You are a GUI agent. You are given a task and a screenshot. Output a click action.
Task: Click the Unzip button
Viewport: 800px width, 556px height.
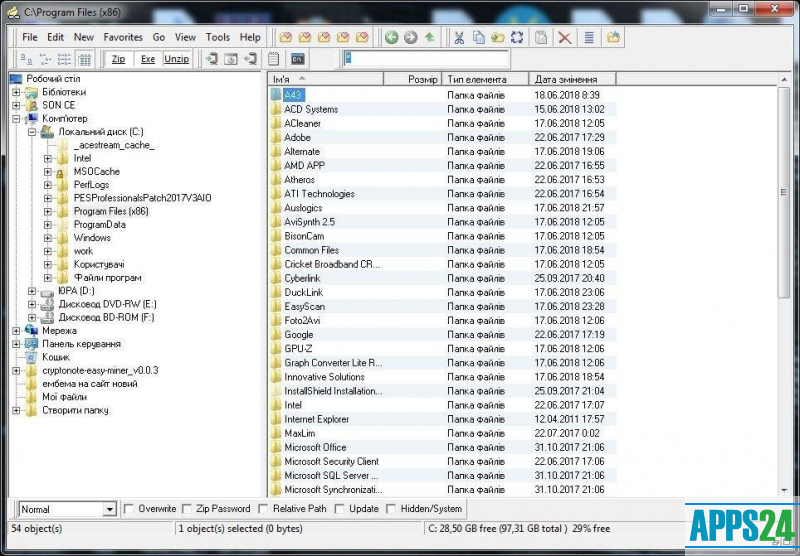pyautogui.click(x=177, y=59)
